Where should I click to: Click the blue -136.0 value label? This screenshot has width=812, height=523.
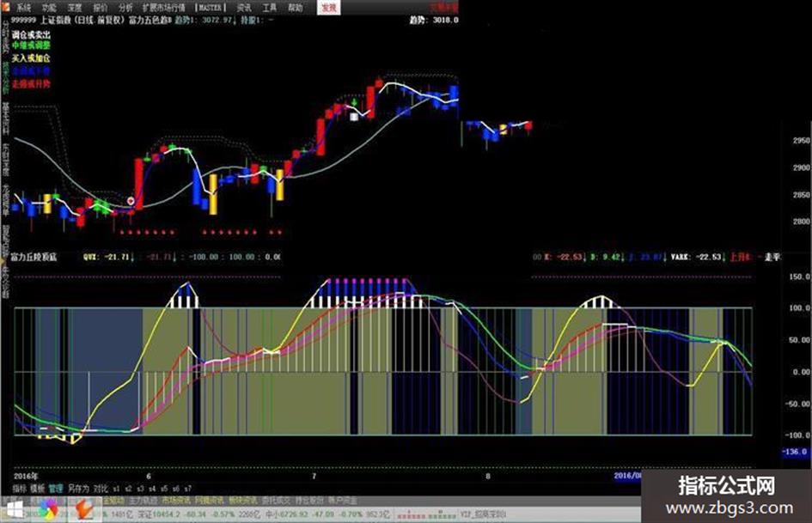pos(795,452)
